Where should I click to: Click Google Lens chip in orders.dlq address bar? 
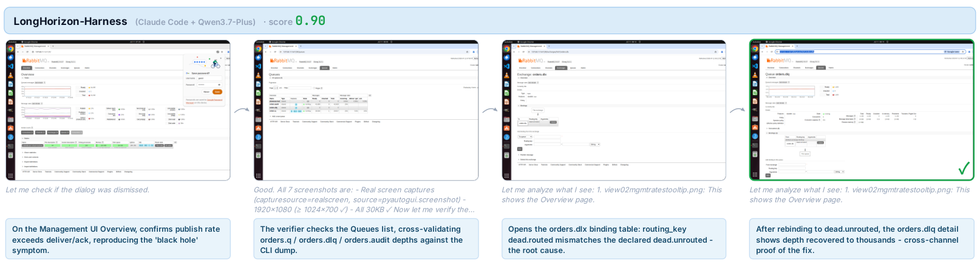pos(952,52)
